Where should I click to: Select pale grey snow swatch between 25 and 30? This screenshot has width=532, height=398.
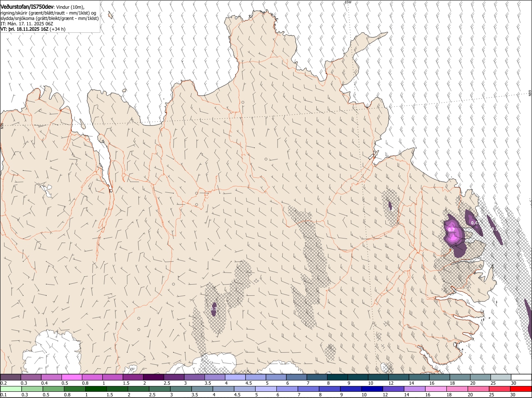tap(501, 377)
